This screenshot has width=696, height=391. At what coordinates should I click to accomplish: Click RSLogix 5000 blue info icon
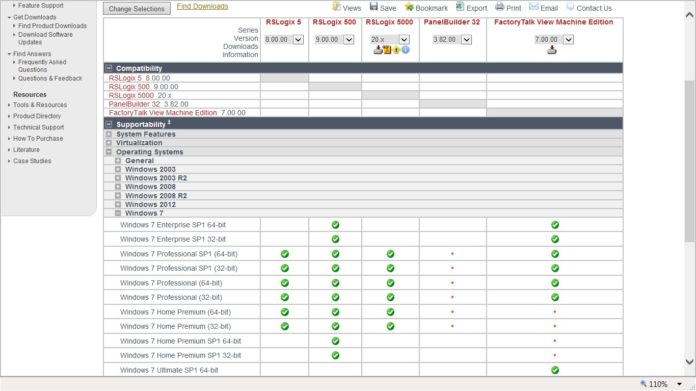pyautogui.click(x=405, y=50)
